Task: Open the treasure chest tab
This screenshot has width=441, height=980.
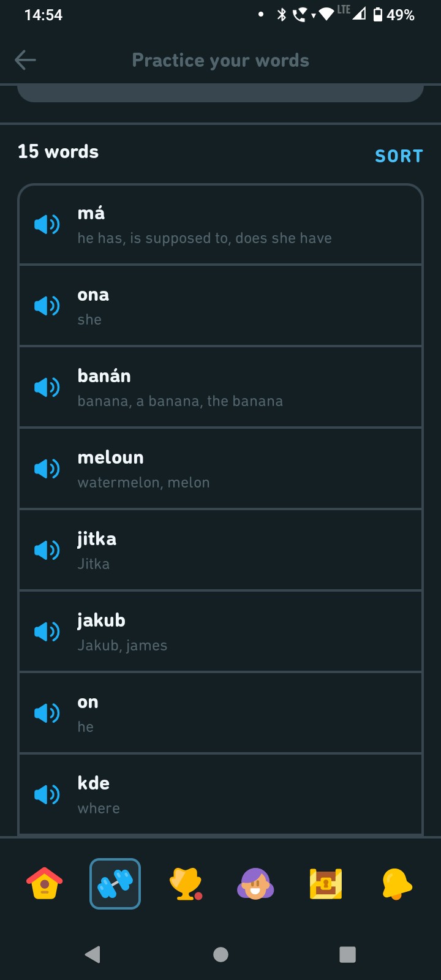Action: point(326,884)
